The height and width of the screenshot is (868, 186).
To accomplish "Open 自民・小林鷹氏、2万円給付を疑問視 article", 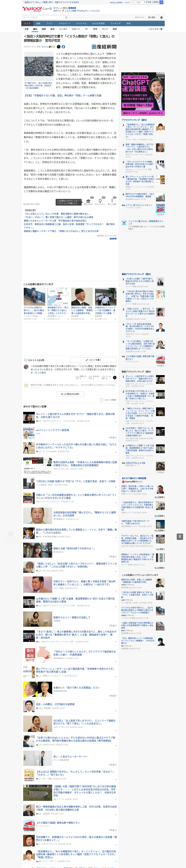I will 55,705.
